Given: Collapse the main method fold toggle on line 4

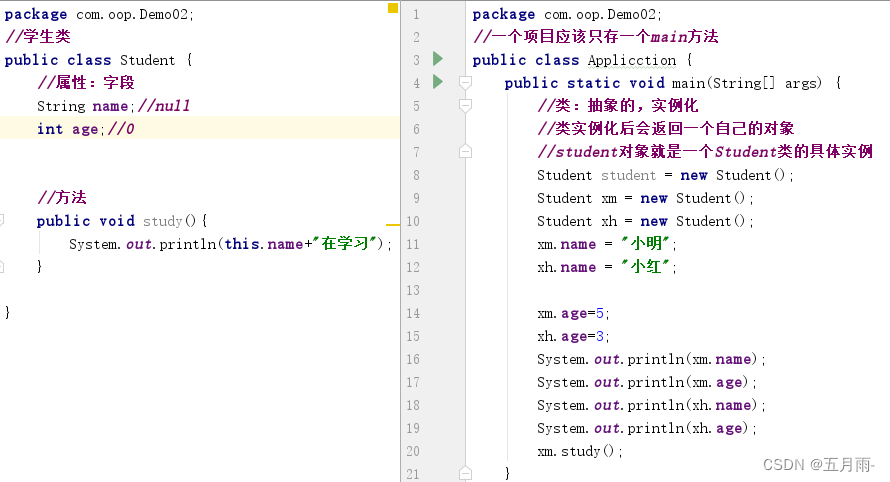Looking at the screenshot, I should (465, 83).
